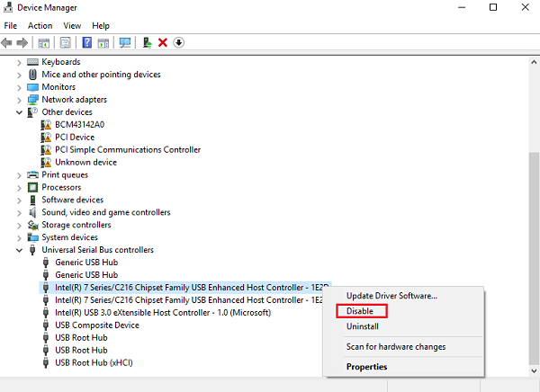Viewport: 540px width, 392px height.
Task: Expand the Network adapters category
Action: 19,100
